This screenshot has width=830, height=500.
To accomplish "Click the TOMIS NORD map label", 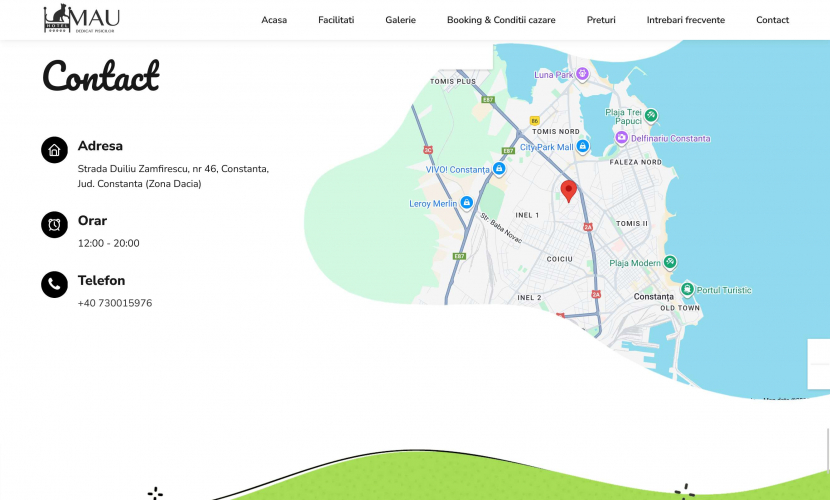I will [556, 132].
